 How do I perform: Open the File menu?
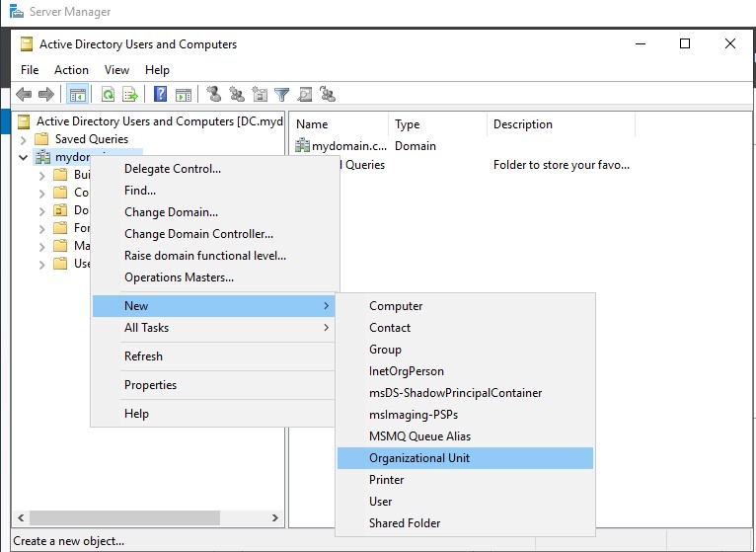pyautogui.click(x=30, y=70)
